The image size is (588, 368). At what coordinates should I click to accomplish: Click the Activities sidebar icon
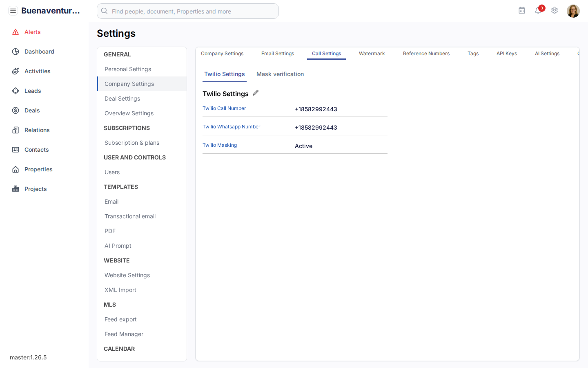click(16, 71)
